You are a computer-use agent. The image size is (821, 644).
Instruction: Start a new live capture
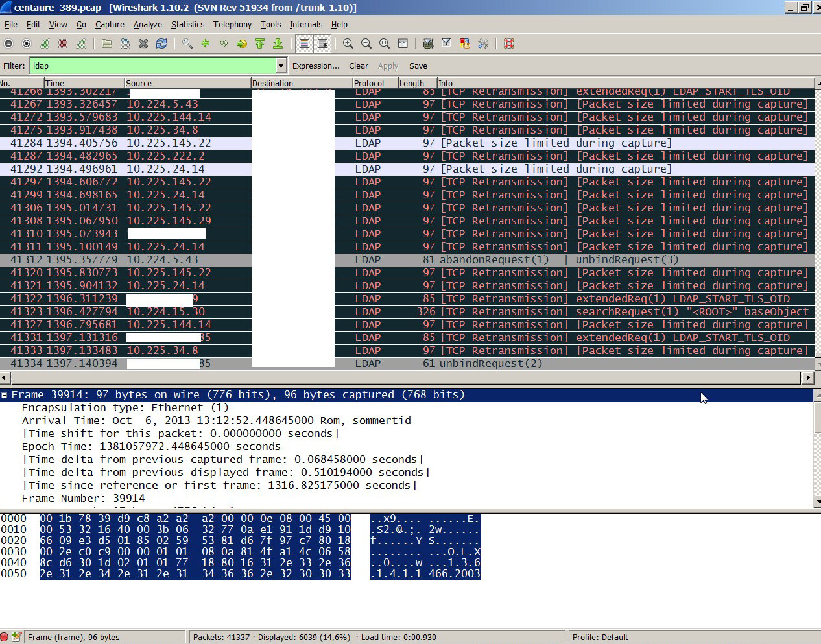tap(45, 43)
